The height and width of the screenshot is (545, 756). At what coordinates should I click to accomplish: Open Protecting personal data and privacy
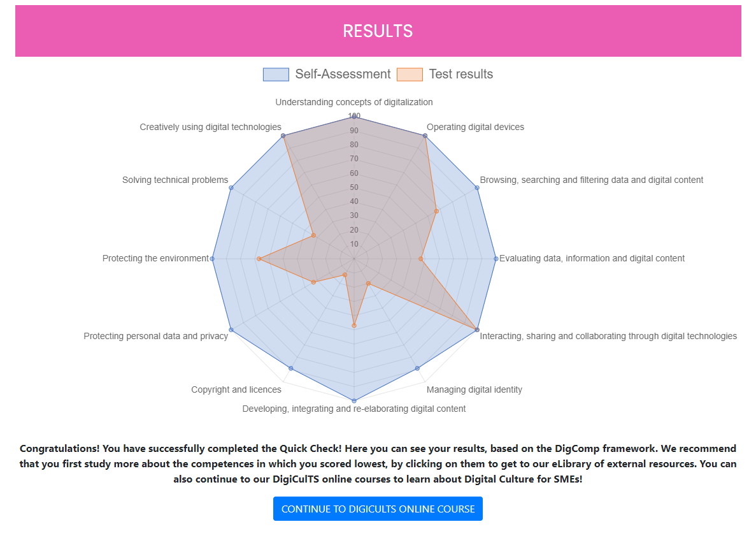(x=155, y=336)
